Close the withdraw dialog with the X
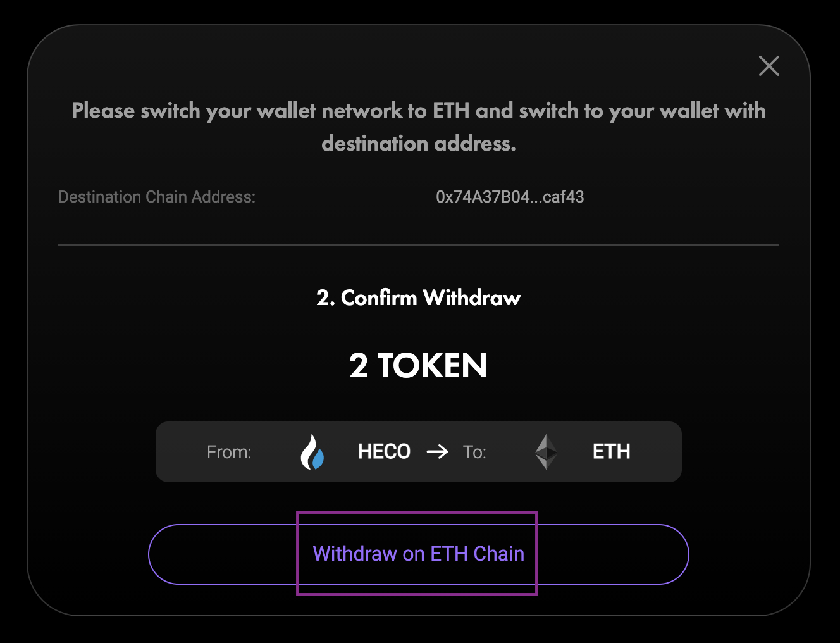Viewport: 840px width, 643px height. pos(769,66)
